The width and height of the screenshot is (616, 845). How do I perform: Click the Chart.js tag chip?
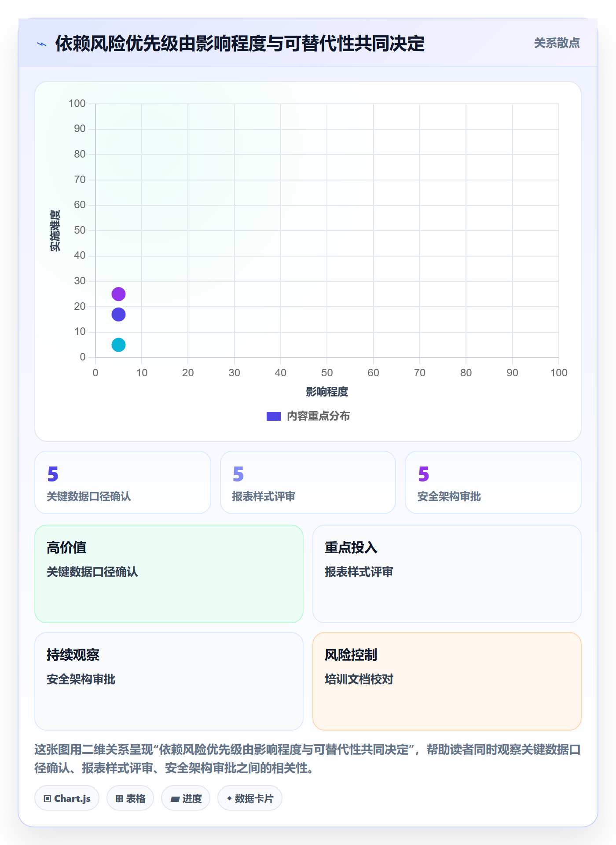coord(67,798)
